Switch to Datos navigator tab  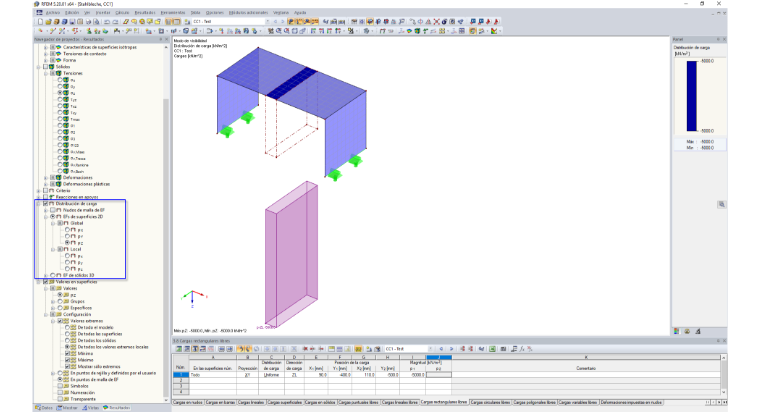click(x=45, y=408)
